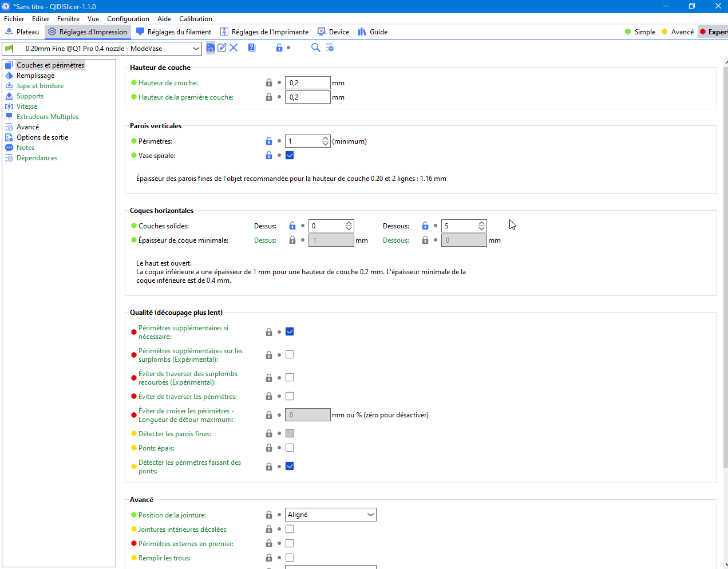728x569 pixels.
Task: Reset Périmètres via its unlocked padlock
Action: (x=269, y=141)
